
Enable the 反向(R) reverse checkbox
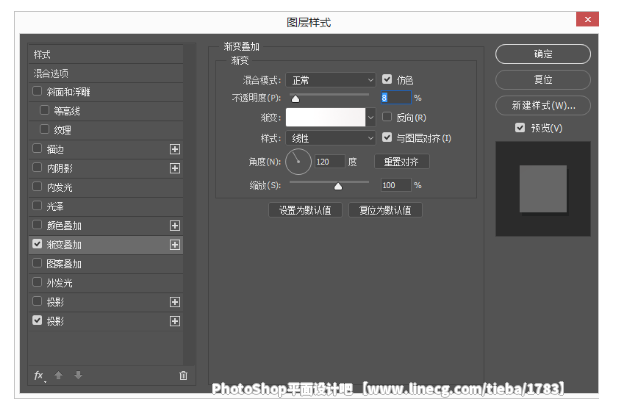(x=387, y=117)
